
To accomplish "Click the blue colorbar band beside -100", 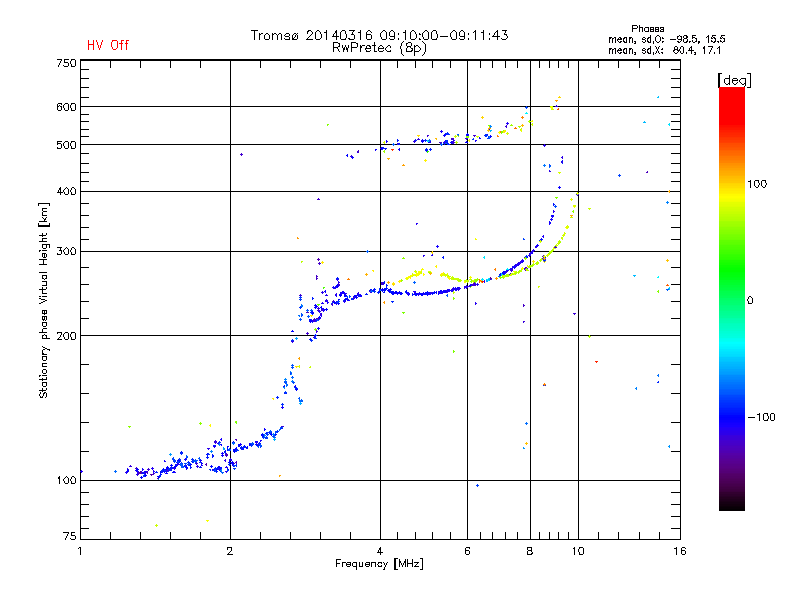I will point(732,417).
